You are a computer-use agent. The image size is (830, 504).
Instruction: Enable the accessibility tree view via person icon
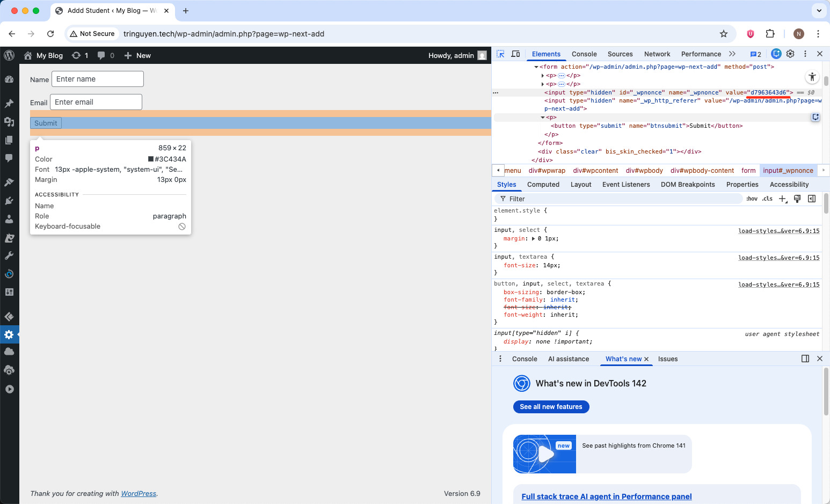(812, 77)
